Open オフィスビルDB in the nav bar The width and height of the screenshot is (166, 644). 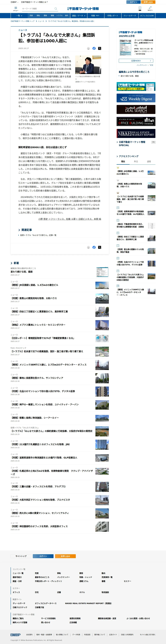tap(147, 15)
